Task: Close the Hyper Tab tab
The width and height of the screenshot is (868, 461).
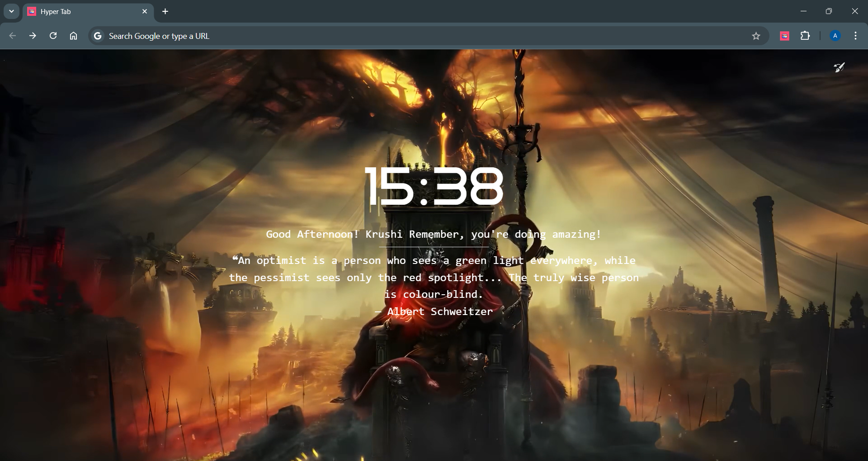Action: pos(145,11)
